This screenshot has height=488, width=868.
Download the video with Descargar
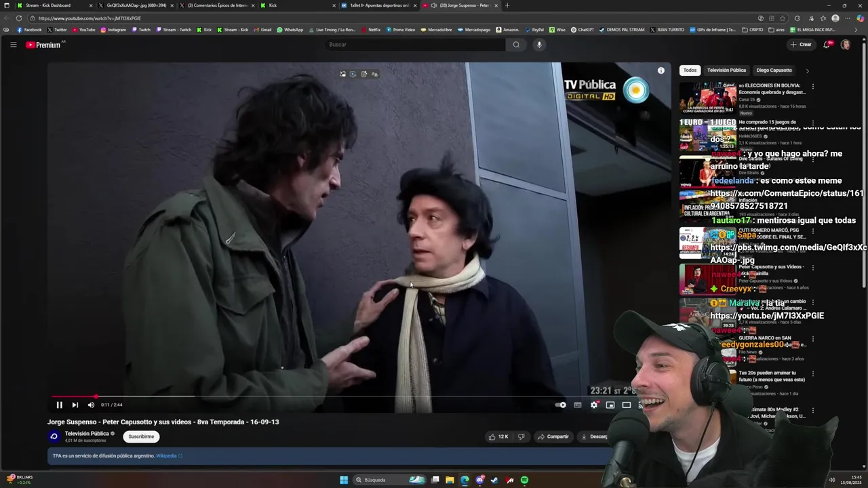pyautogui.click(x=594, y=436)
